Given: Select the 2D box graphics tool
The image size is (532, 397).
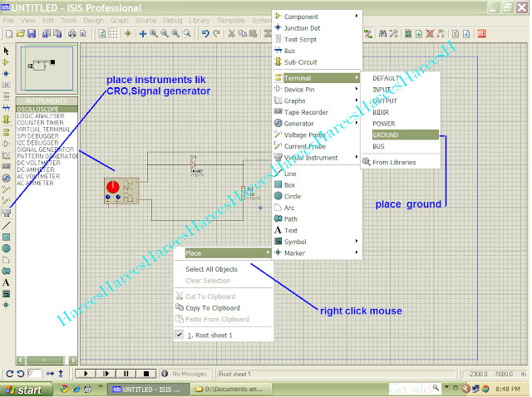Looking at the screenshot, I should 6,237.
